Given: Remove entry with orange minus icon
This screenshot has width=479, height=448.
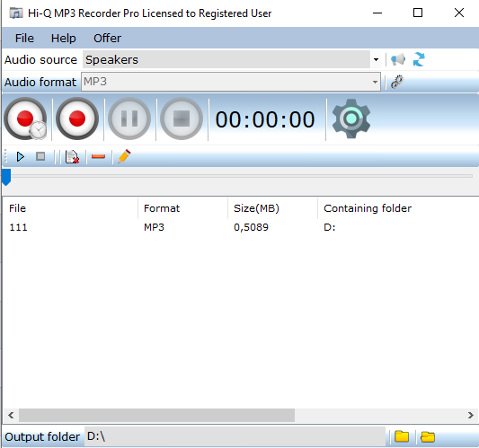Looking at the screenshot, I should [98, 157].
